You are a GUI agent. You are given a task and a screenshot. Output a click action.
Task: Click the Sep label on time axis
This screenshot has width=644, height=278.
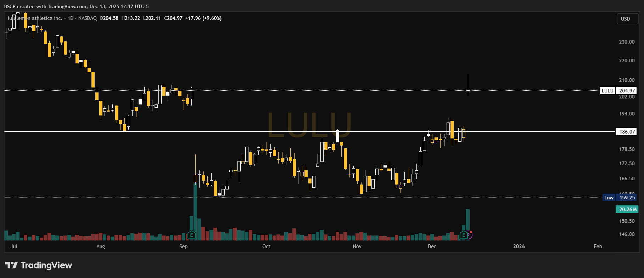[x=183, y=246]
